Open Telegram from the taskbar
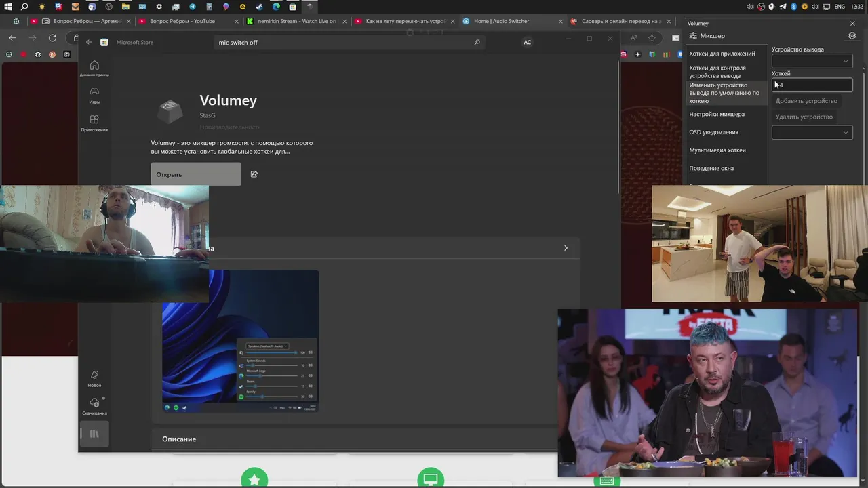 click(x=193, y=7)
